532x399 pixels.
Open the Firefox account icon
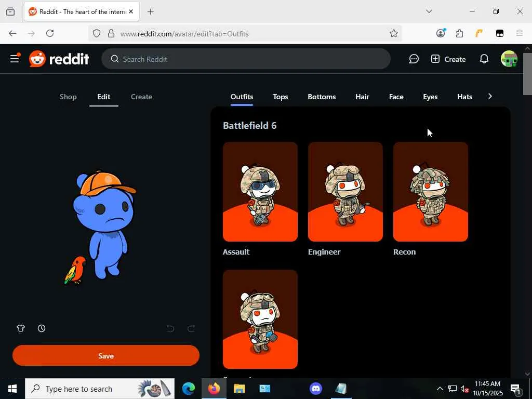[441, 33]
